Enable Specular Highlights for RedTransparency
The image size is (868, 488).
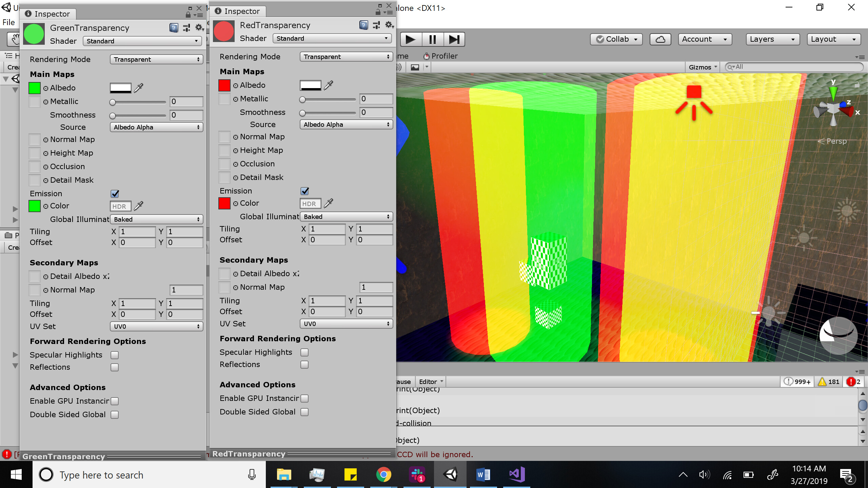304,352
